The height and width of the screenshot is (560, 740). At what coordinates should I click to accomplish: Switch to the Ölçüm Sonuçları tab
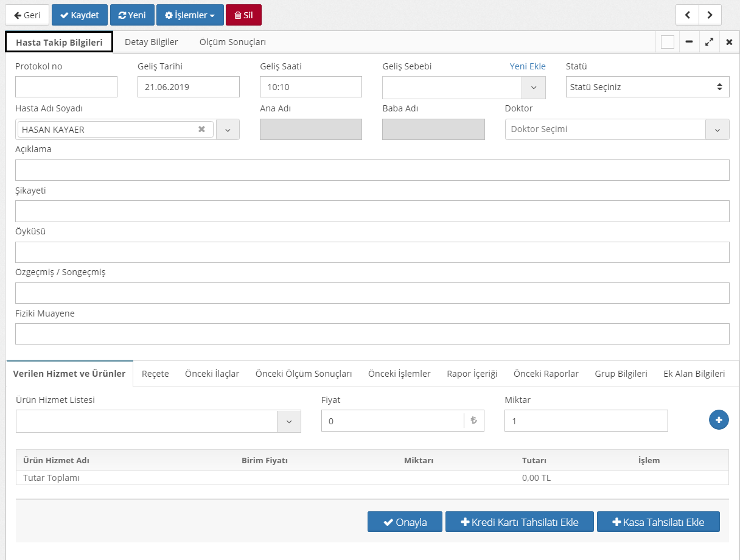pyautogui.click(x=232, y=42)
